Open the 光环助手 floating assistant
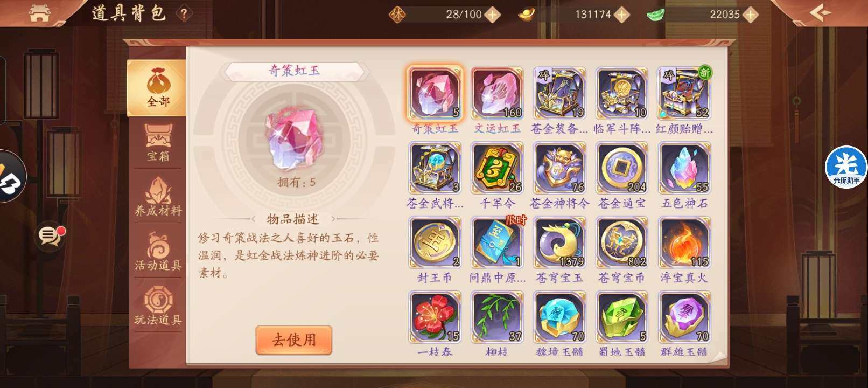Viewport: 868px width, 388px height. pyautogui.click(x=846, y=168)
